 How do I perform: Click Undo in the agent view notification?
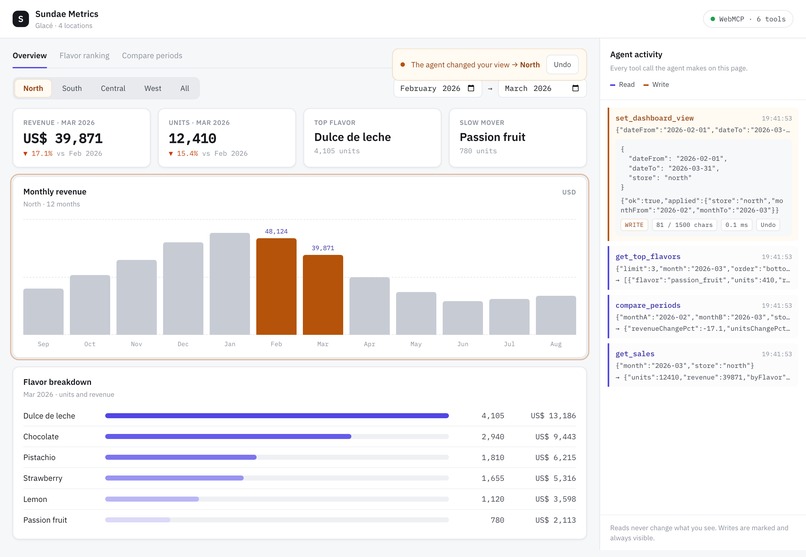[562, 65]
